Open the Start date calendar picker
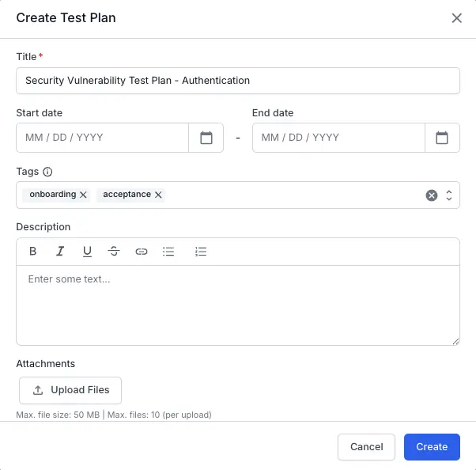 click(206, 138)
